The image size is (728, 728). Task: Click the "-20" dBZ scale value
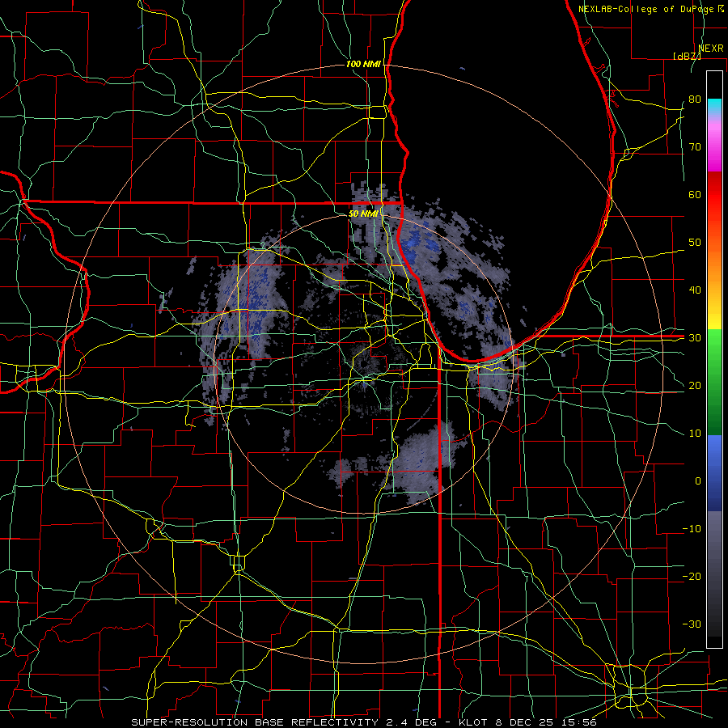tap(692, 577)
